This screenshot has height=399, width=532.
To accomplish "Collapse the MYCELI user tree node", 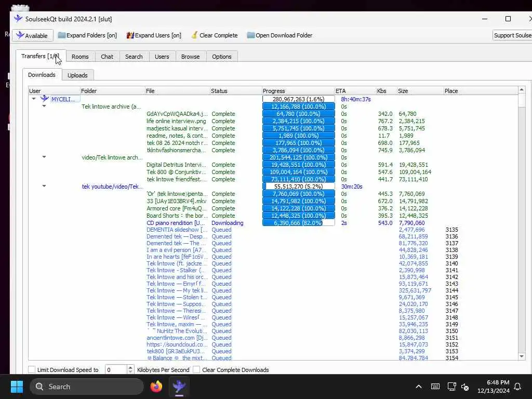I will pos(34,99).
